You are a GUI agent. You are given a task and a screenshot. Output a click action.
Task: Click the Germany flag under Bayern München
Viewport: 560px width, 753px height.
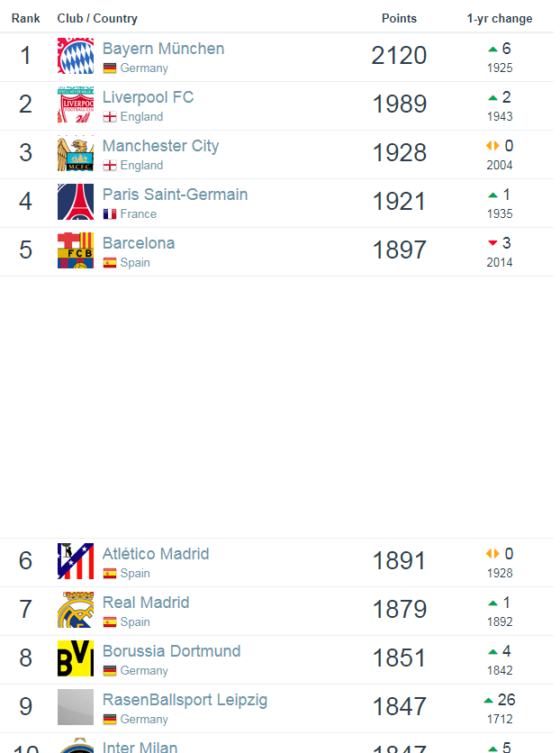110,68
